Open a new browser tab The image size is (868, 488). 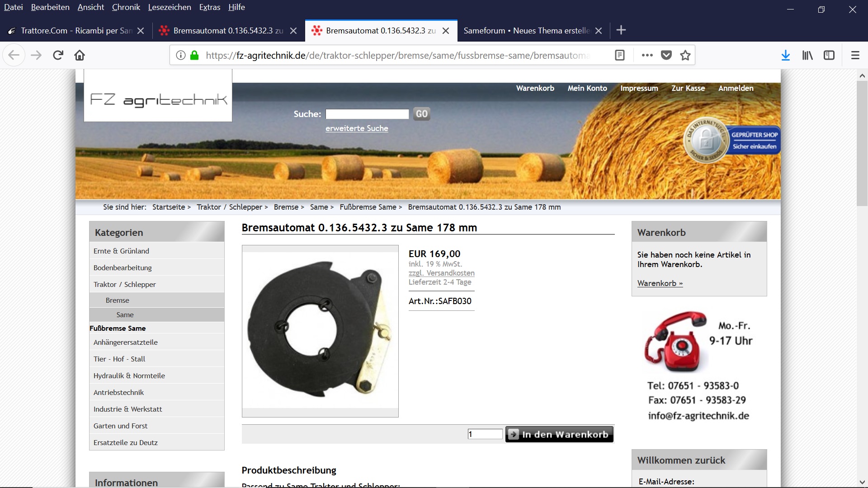coord(621,30)
